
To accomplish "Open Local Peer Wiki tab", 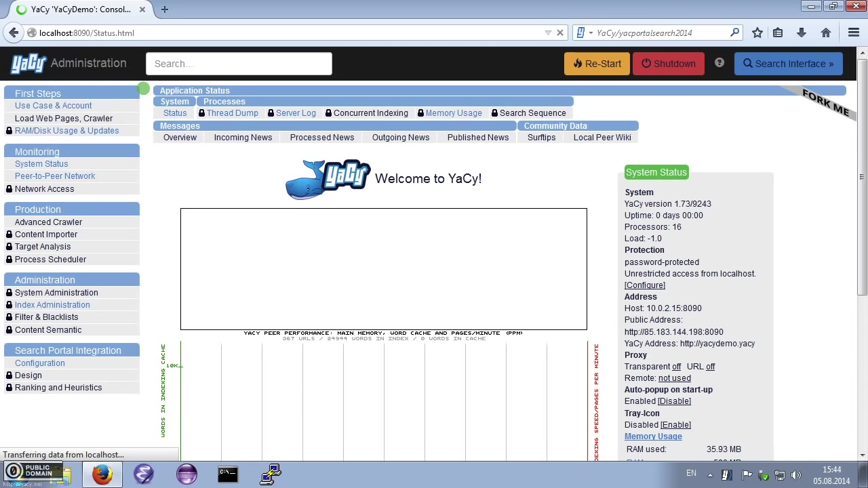I will coord(602,138).
